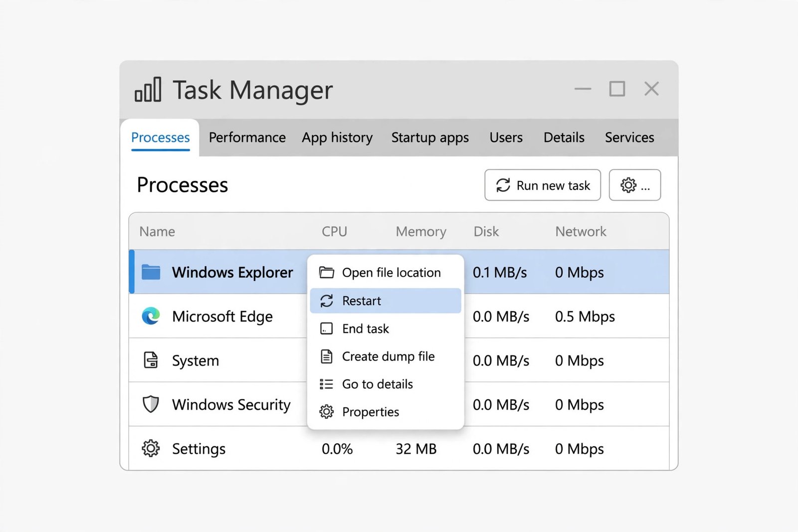This screenshot has height=532, width=798.
Task: Sort by the CPU column header
Action: coord(334,231)
